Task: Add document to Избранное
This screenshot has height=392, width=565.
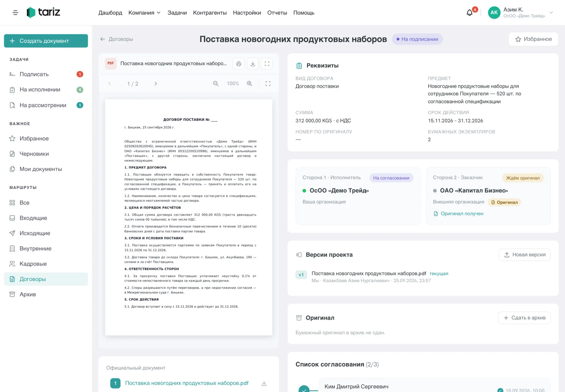Action: (533, 39)
